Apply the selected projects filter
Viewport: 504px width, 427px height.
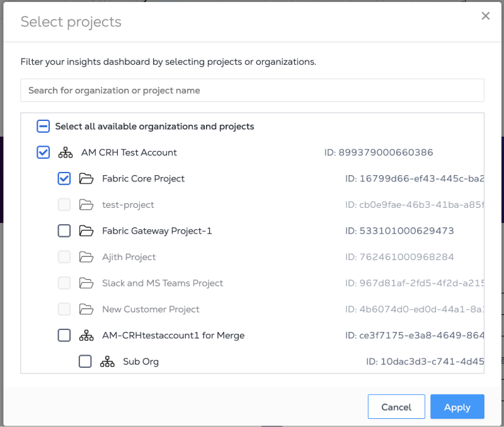point(457,407)
